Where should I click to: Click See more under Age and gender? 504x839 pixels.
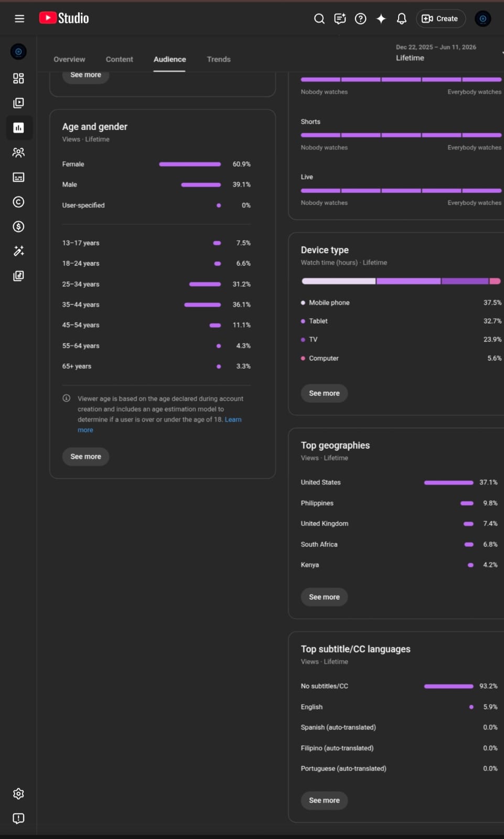click(x=85, y=457)
